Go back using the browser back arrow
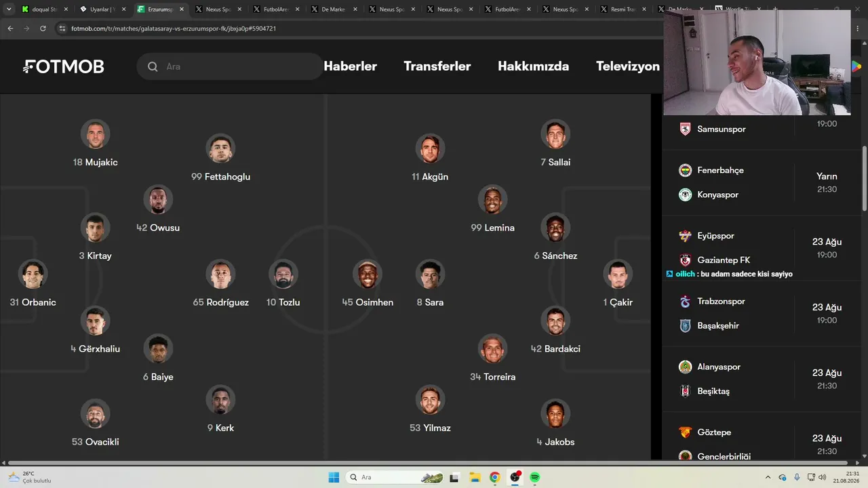The image size is (868, 488). click(10, 28)
